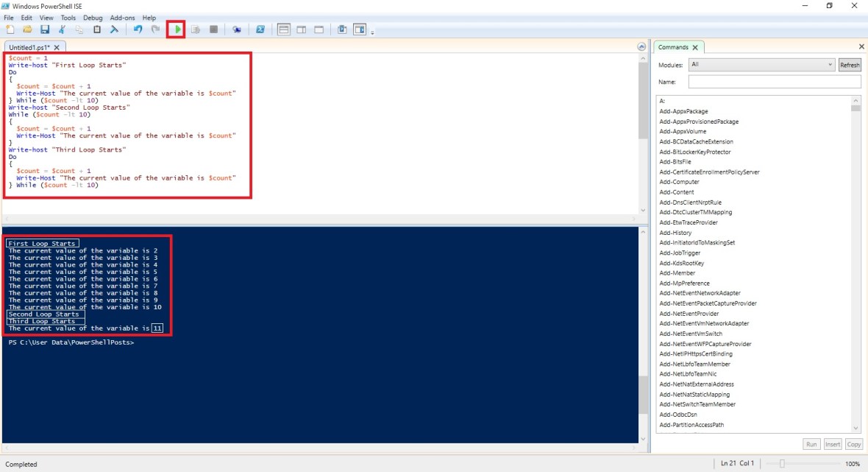Click the Open script folder icon
The height and width of the screenshot is (472, 868).
coord(27,29)
